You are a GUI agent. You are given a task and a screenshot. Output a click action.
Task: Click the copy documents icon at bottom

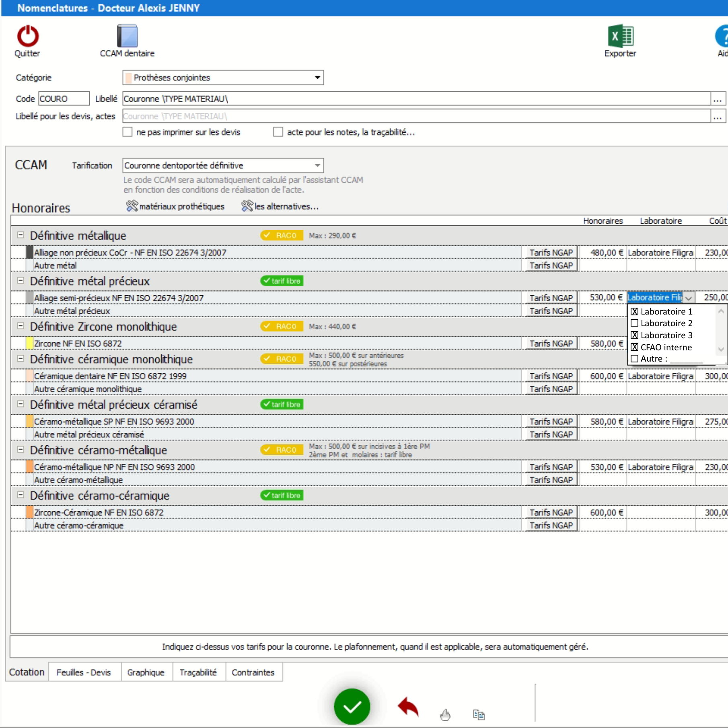(479, 715)
